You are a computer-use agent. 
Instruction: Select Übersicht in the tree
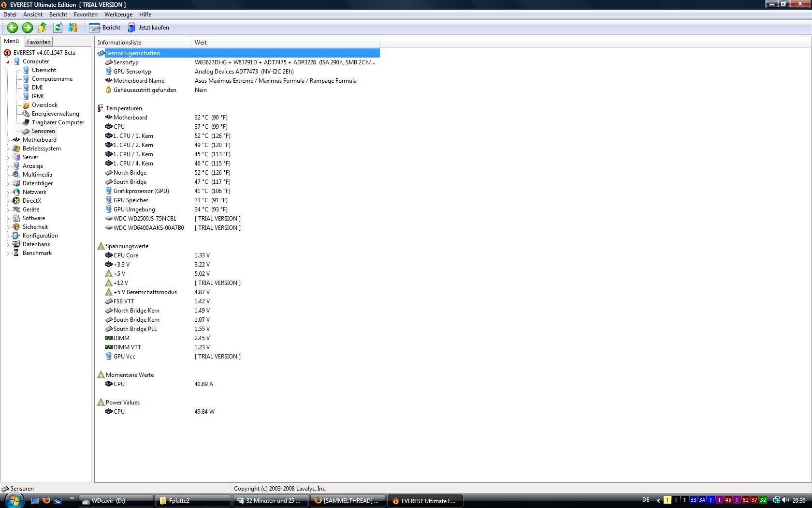[44, 70]
